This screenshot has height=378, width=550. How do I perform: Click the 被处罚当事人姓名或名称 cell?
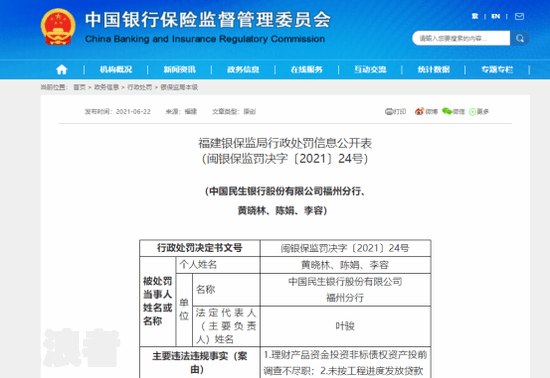157,301
